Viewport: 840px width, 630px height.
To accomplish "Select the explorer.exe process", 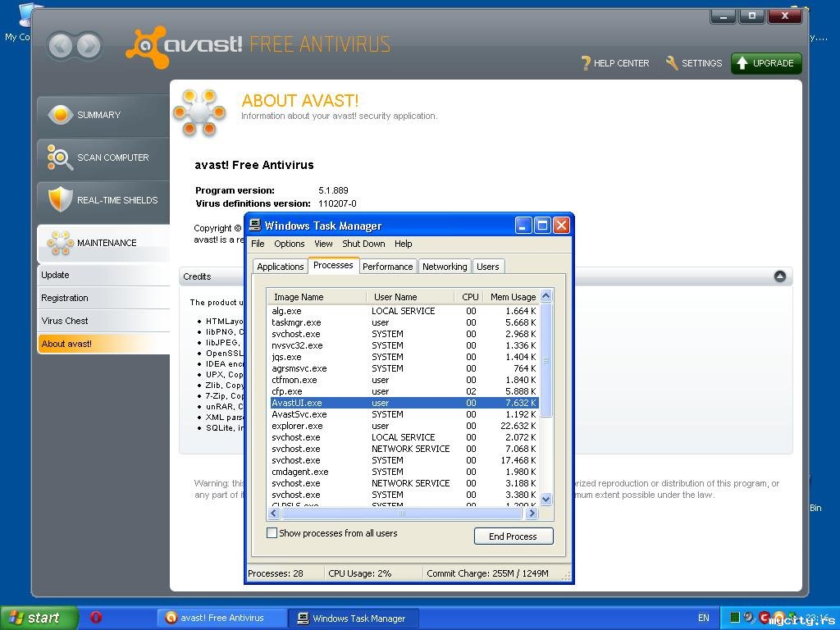I will [404, 426].
